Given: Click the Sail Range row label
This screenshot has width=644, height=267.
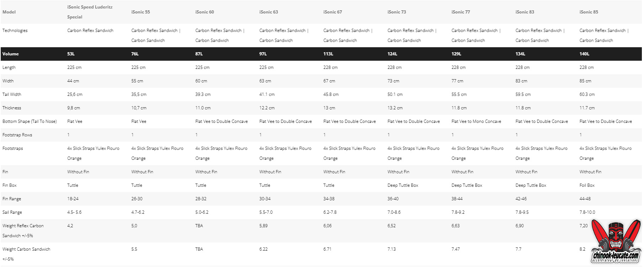Looking at the screenshot, I should [12, 212].
